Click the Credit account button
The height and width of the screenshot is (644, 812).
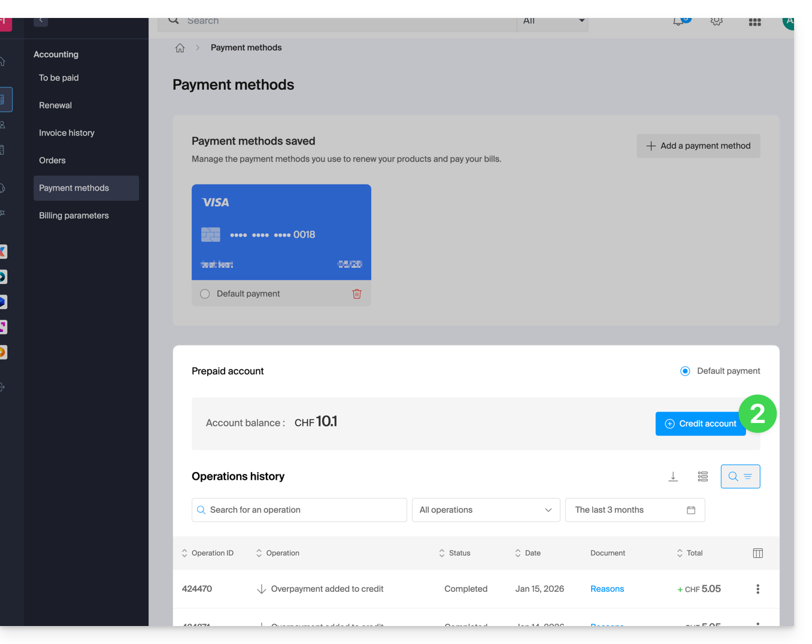pos(700,424)
